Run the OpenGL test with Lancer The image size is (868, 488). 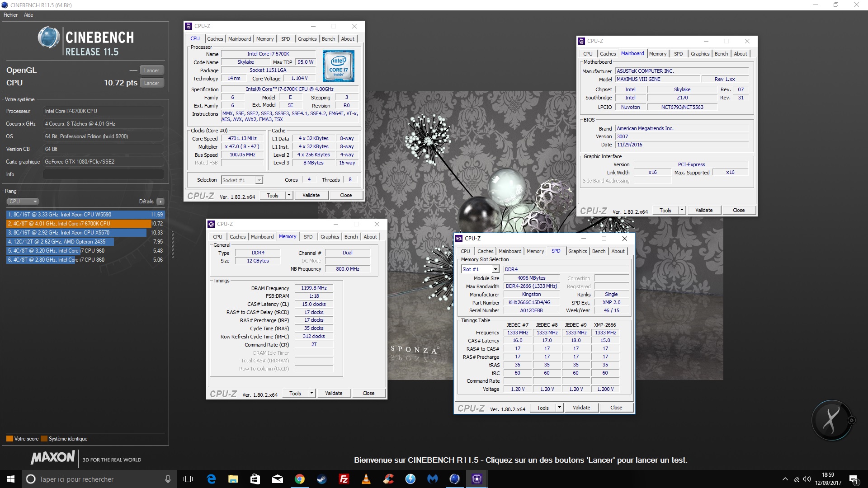point(151,70)
